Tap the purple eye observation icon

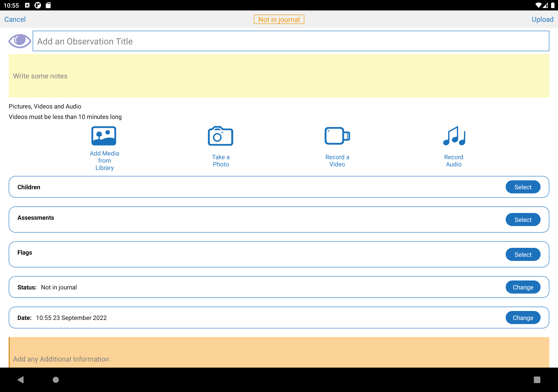20,41
